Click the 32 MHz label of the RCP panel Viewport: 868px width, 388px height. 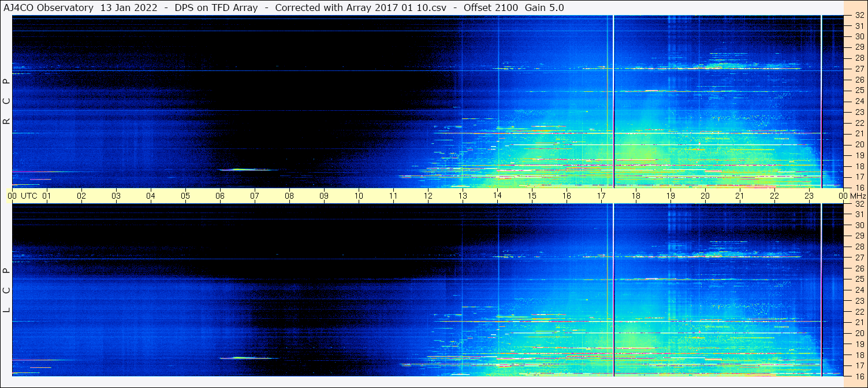pyautogui.click(x=859, y=16)
